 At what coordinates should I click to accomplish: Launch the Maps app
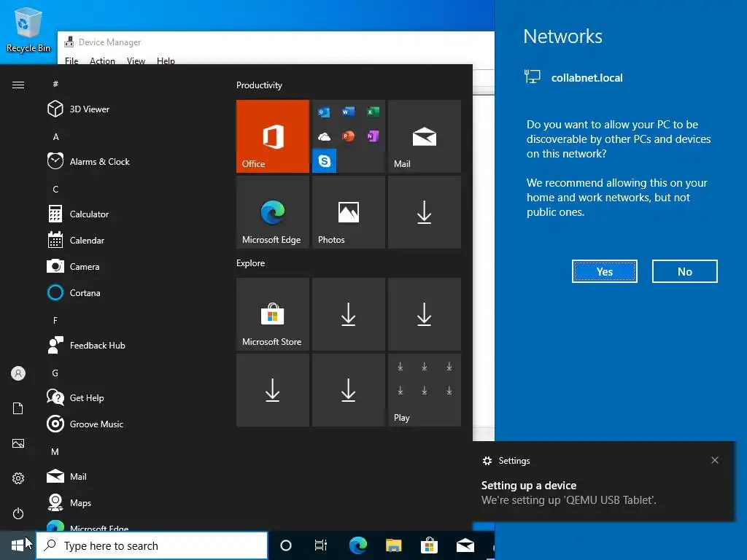(128, 502)
